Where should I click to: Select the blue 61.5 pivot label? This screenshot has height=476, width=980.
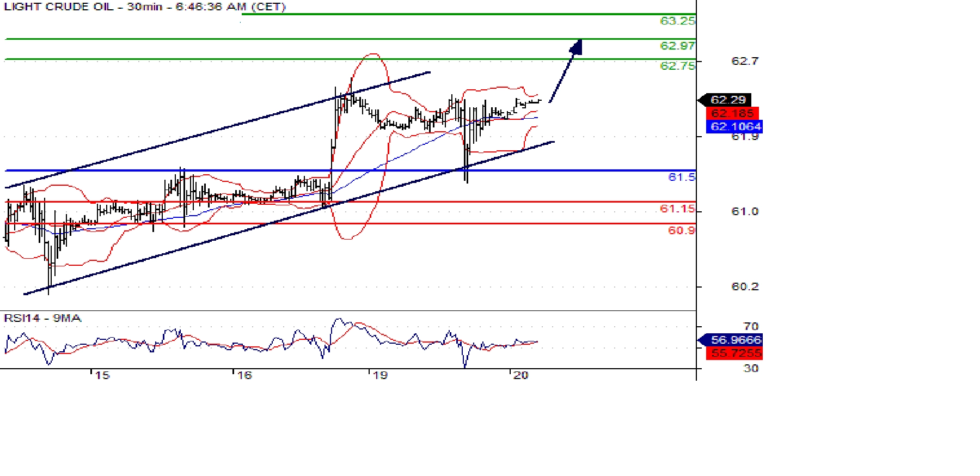pos(681,177)
